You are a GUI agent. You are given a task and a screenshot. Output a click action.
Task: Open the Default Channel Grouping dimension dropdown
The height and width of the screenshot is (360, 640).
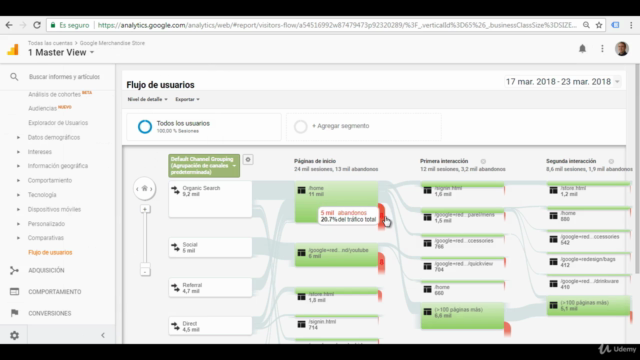pyautogui.click(x=204, y=165)
